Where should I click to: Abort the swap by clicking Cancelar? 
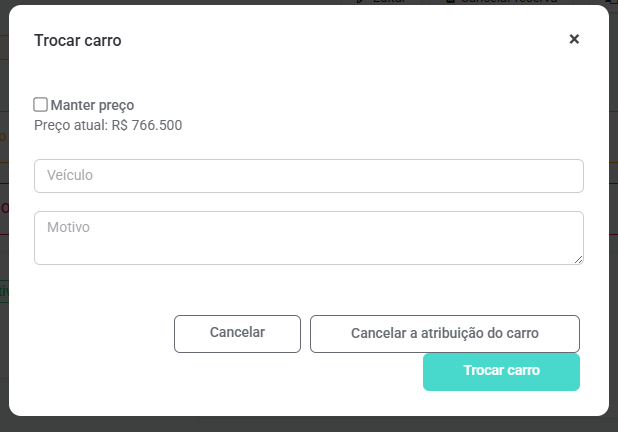(237, 334)
